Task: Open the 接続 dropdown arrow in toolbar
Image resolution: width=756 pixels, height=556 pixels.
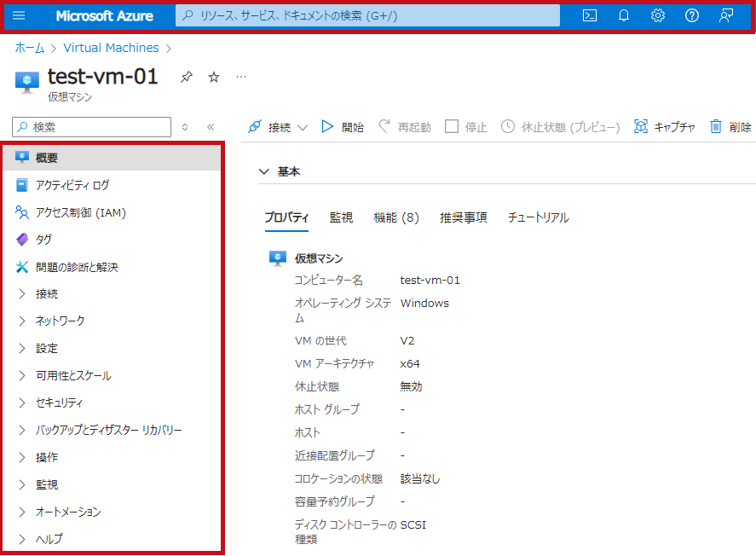Action: click(x=303, y=128)
